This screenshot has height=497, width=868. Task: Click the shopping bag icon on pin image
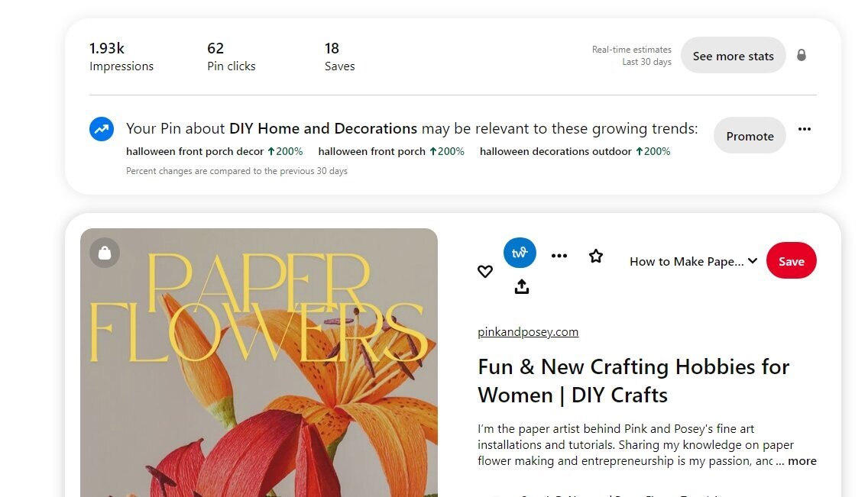pos(105,253)
